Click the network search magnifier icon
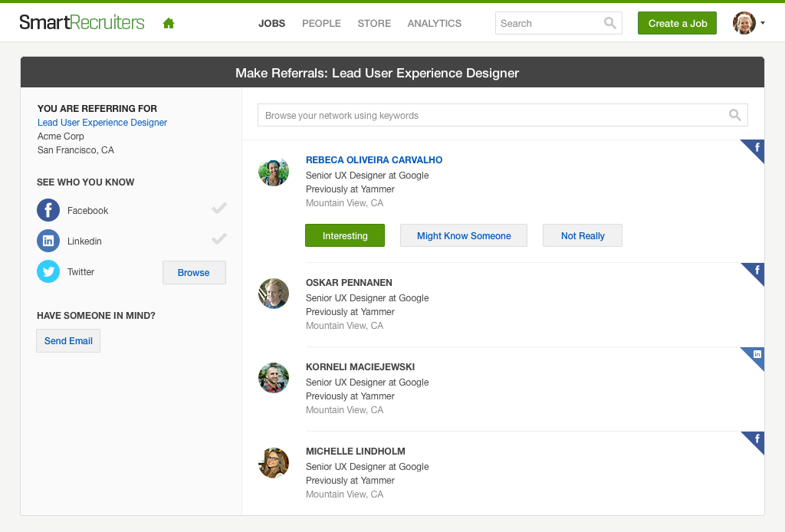 click(x=735, y=115)
